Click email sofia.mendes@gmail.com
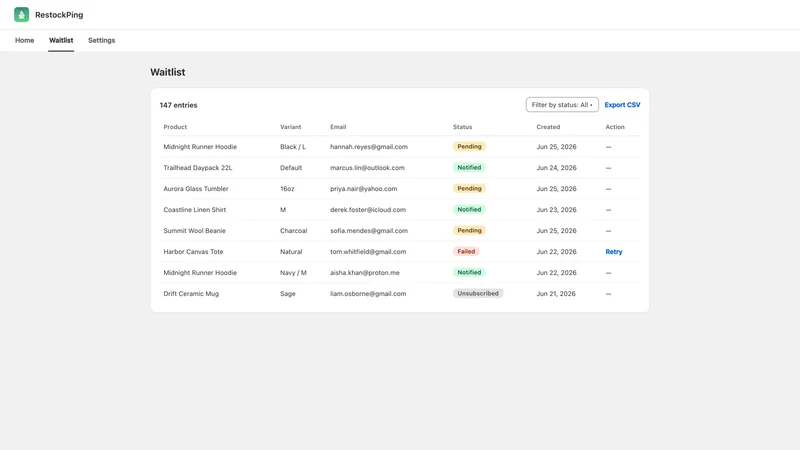Screen dimensions: 800x450 point(369,231)
